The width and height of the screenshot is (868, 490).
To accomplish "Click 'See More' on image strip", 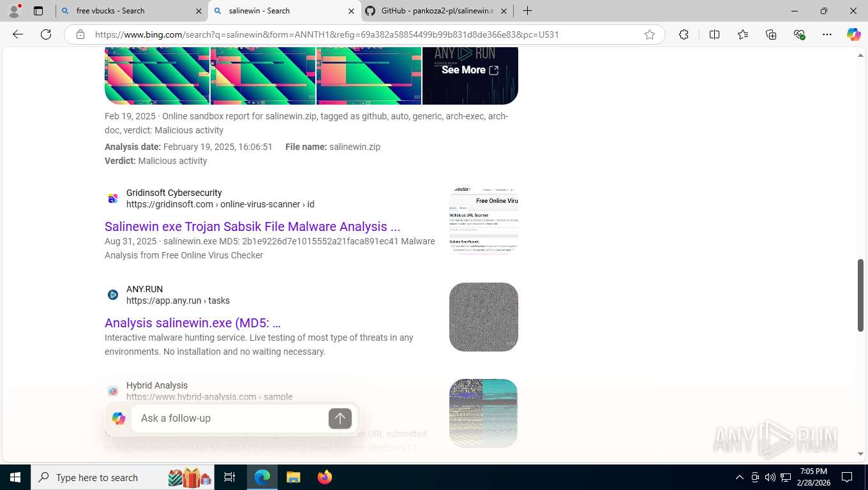I will pyautogui.click(x=470, y=70).
